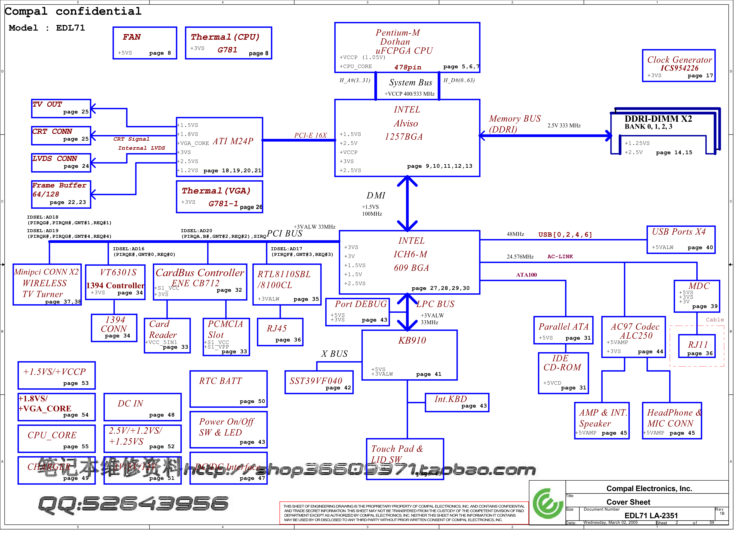Click the INTEL ICH6-M 609 BGA block
The width and height of the screenshot is (756, 534).
(x=409, y=262)
